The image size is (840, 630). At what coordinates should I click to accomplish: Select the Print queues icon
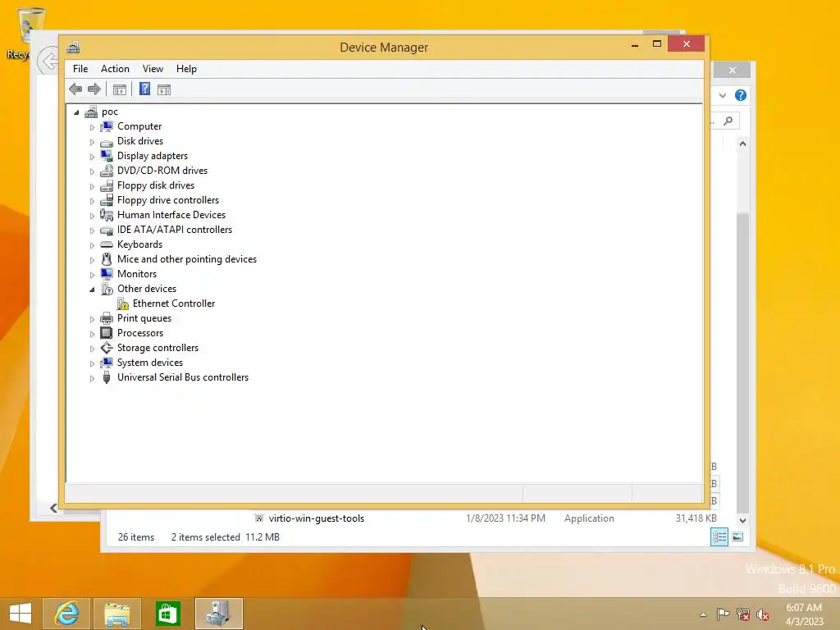(x=107, y=318)
